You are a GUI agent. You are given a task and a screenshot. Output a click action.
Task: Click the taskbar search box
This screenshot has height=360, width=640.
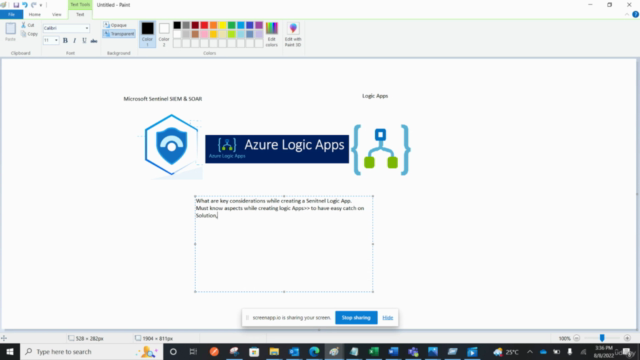pyautogui.click(x=91, y=351)
